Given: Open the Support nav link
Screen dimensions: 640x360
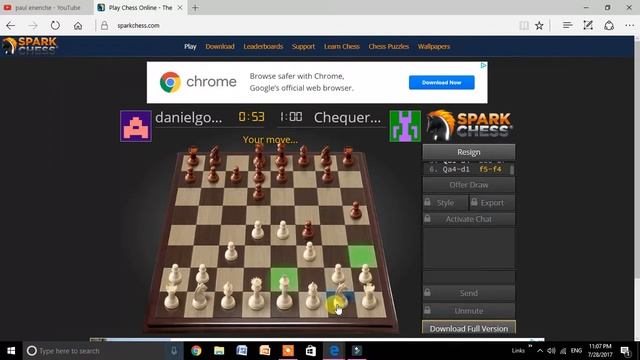Looking at the screenshot, I should pos(303,47).
